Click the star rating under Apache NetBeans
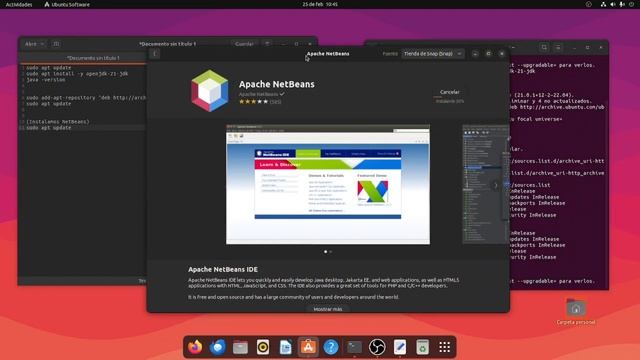The image size is (640, 360). (253, 102)
